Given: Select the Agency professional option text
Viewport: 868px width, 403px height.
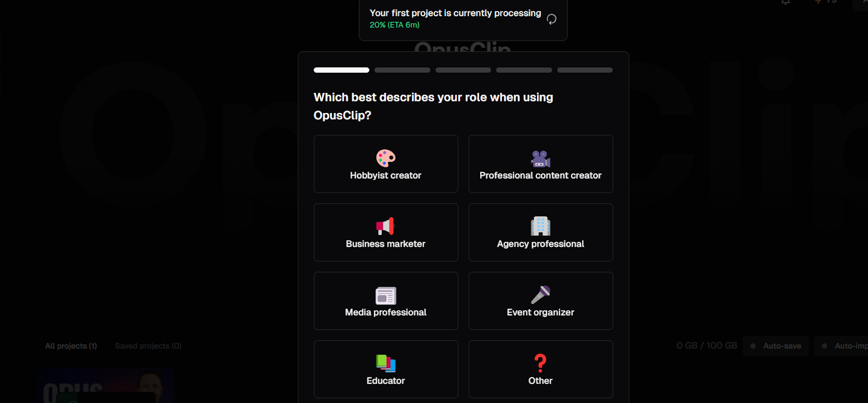Looking at the screenshot, I should coord(540,244).
